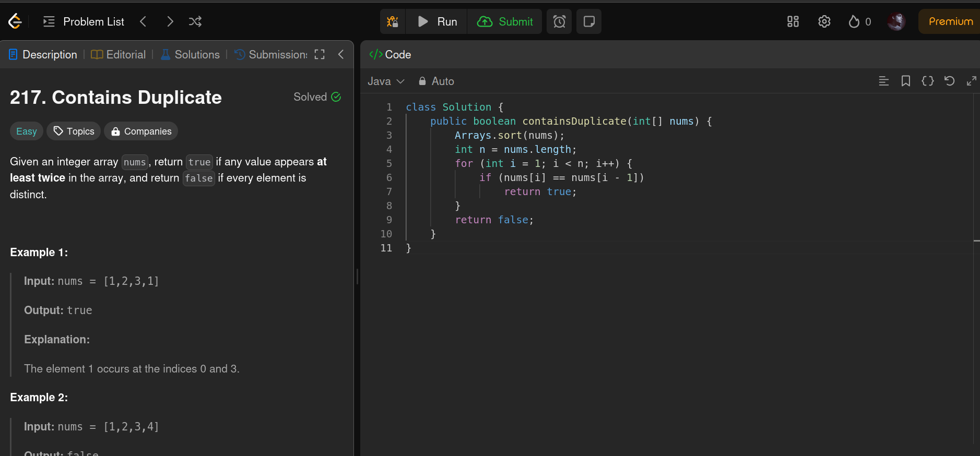Toggle fullscreen for the code editor
Screen dimensions: 980x456
pyautogui.click(x=971, y=81)
